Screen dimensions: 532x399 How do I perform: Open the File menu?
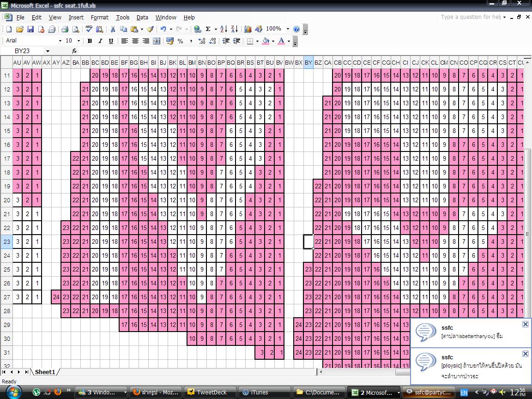point(20,17)
